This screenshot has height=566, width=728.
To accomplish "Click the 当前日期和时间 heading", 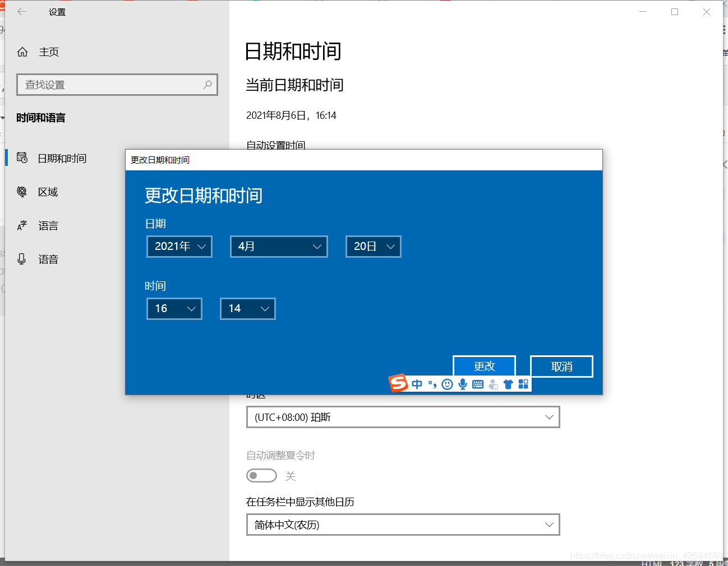I will click(294, 85).
